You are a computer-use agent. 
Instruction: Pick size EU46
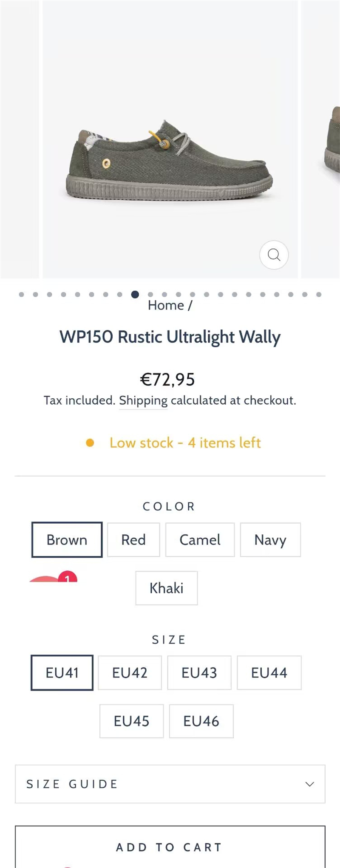click(201, 721)
